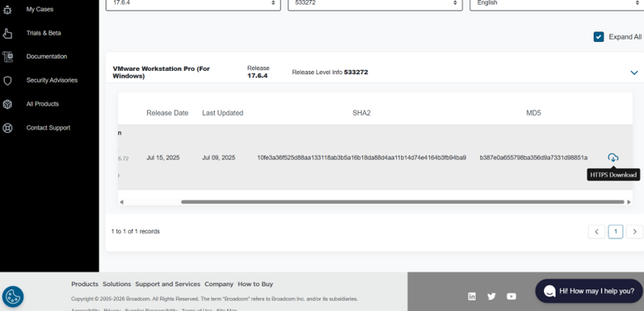Click the table scrollbar right arrow
Image resolution: width=644 pixels, height=311 pixels.
(629, 202)
